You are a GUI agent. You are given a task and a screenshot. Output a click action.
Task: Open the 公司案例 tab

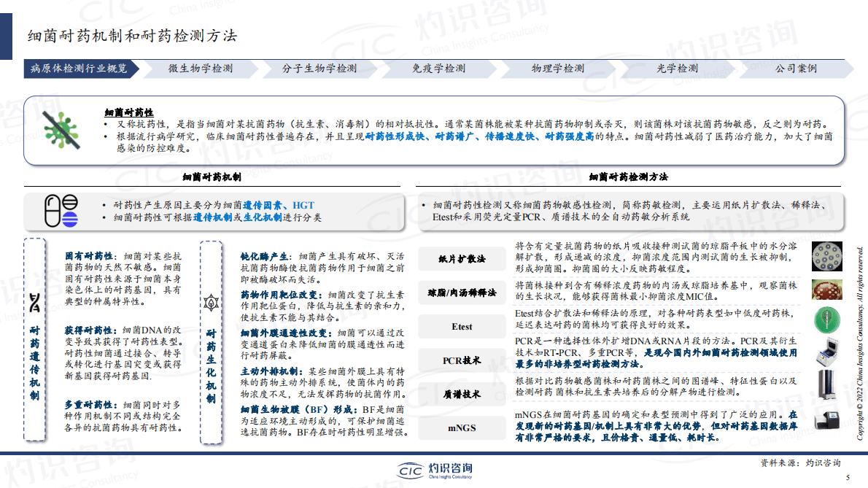pyautogui.click(x=797, y=69)
